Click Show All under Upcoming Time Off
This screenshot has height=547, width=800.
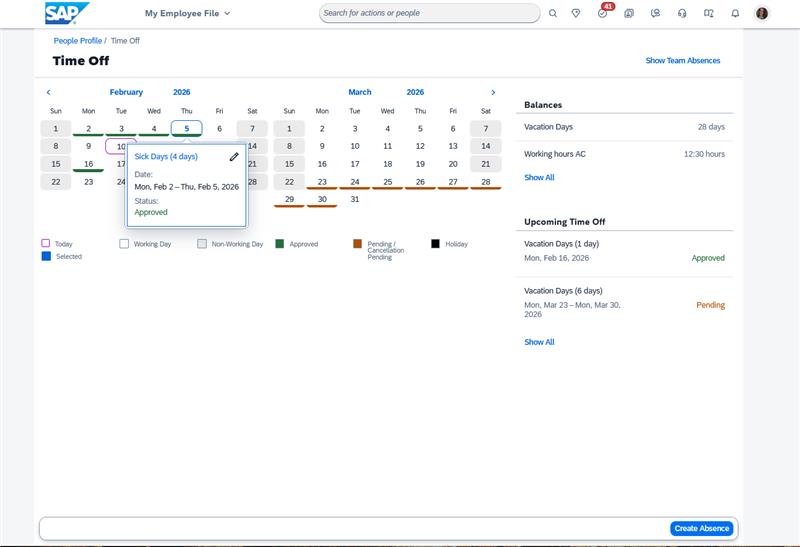click(539, 342)
